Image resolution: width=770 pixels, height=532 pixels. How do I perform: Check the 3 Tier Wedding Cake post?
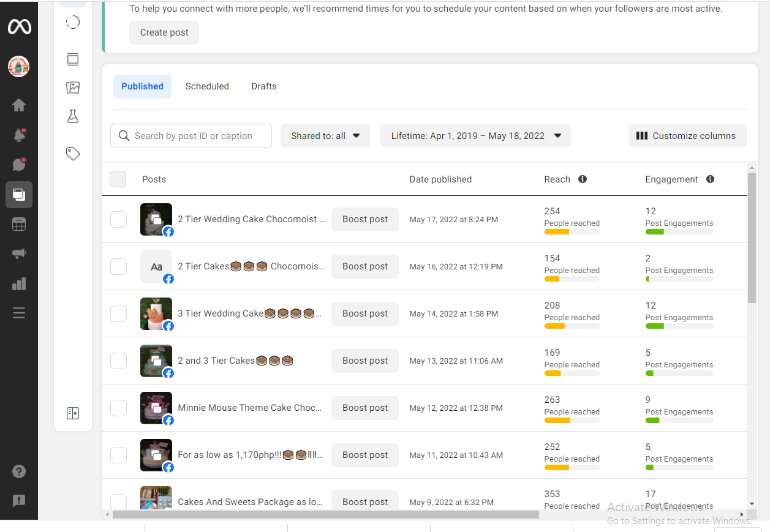[118, 313]
